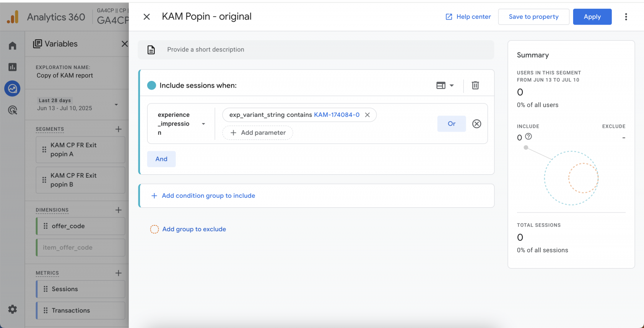Click Save to property button

tap(533, 17)
